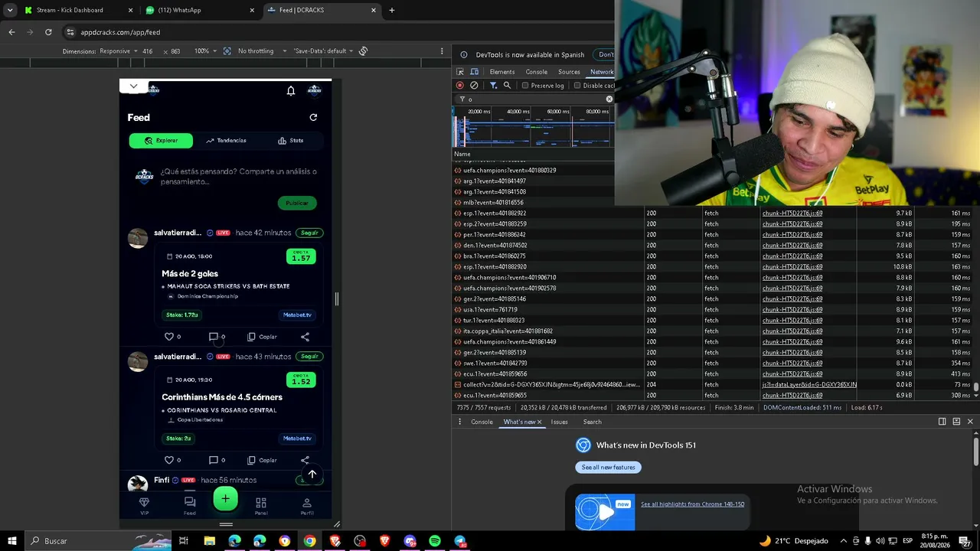Activate the DevTools inspect element picker

pos(461,72)
